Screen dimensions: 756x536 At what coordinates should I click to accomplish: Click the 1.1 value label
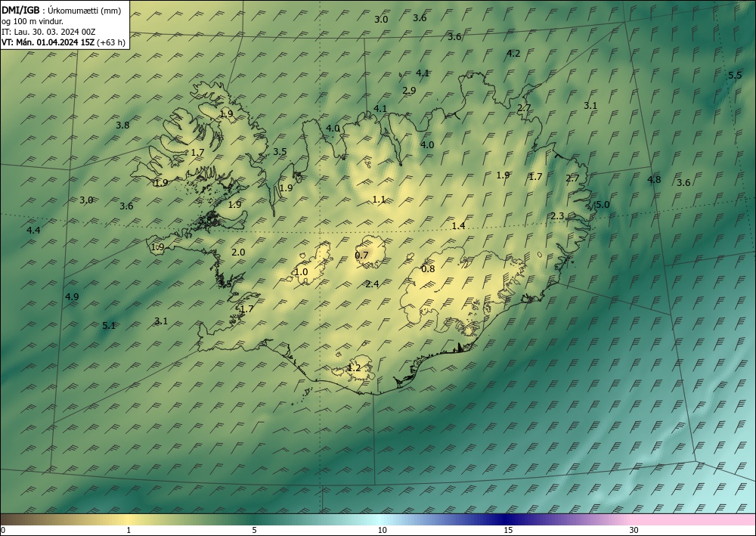click(x=379, y=200)
